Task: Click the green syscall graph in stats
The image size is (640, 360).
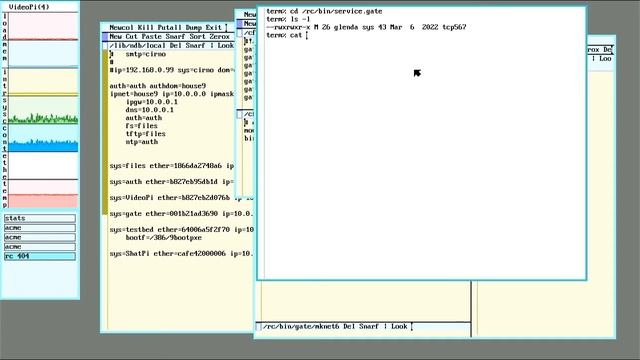Action: (43, 111)
